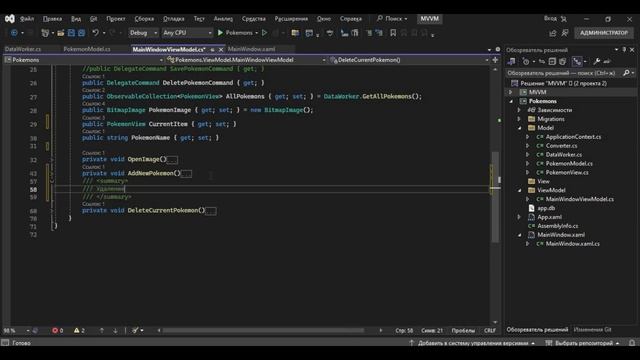Screen dimensions: 640x360
Task: Click the toolbar icon right of outline play
Action: point(276,33)
